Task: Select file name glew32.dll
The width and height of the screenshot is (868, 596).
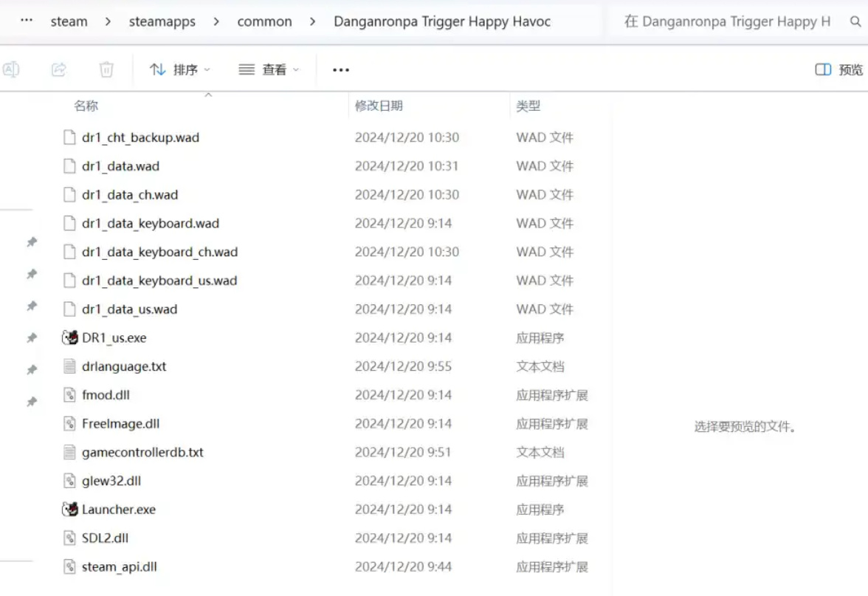Action: coord(111,481)
